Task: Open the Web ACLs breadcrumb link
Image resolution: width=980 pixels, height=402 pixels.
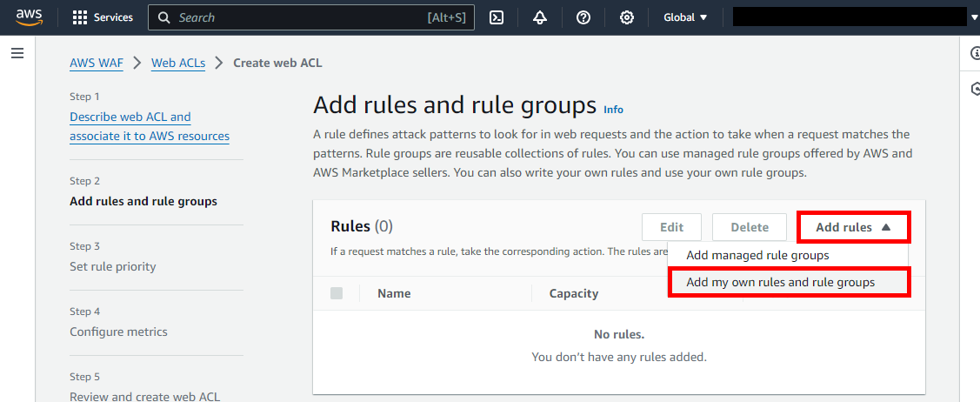Action: [x=178, y=63]
